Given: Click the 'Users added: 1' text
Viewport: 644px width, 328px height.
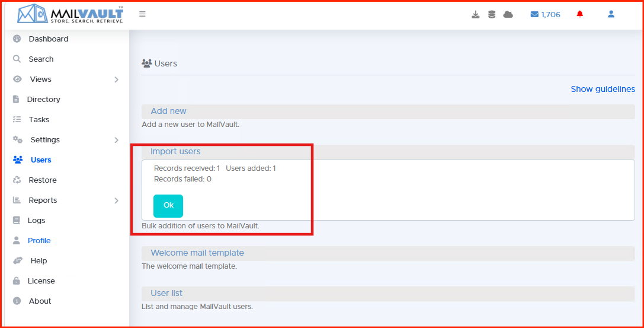Looking at the screenshot, I should (x=251, y=168).
